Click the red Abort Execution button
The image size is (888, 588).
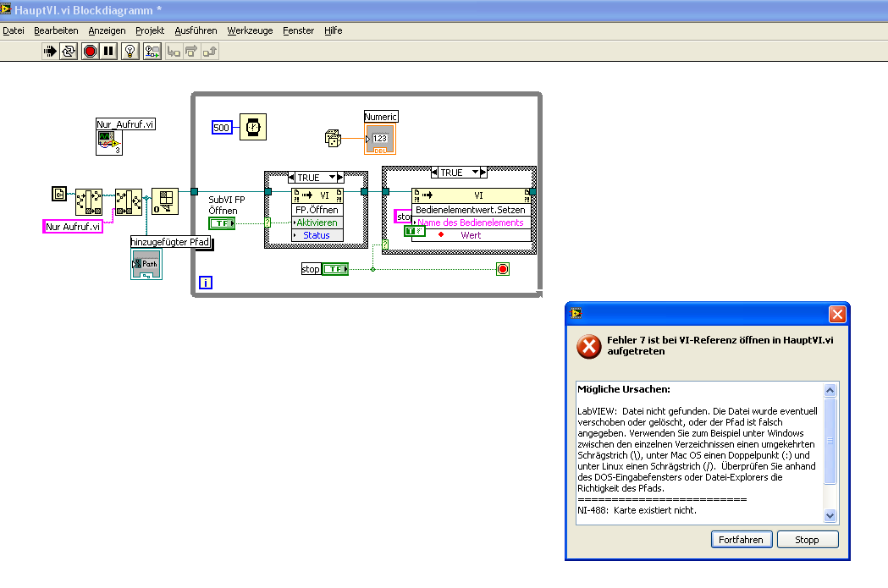click(x=90, y=52)
